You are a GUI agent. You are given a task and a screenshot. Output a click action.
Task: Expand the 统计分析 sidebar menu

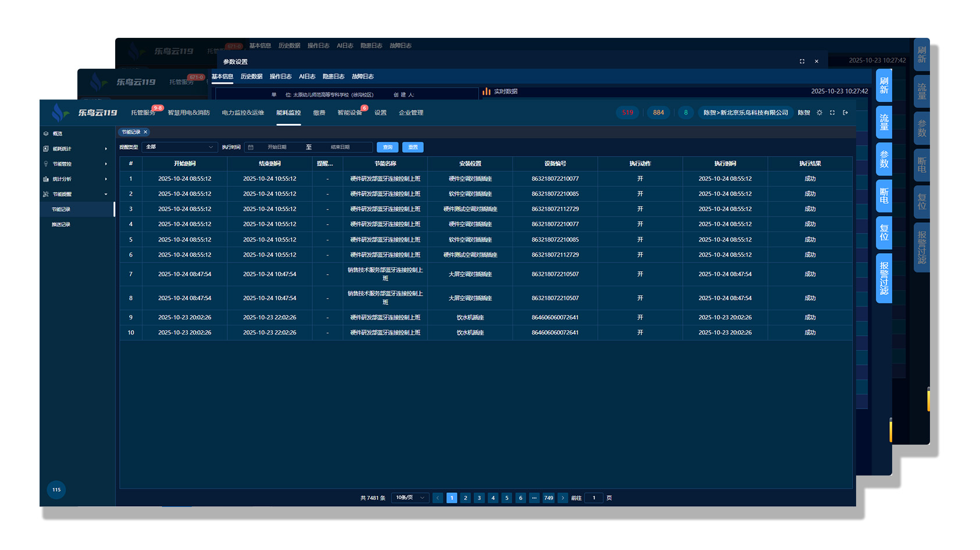[76, 179]
